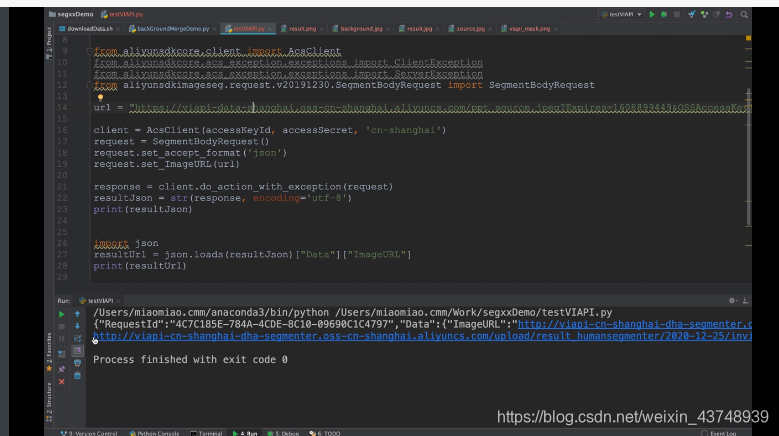Open Run panel settings gear
The image size is (779, 436).
732,300
